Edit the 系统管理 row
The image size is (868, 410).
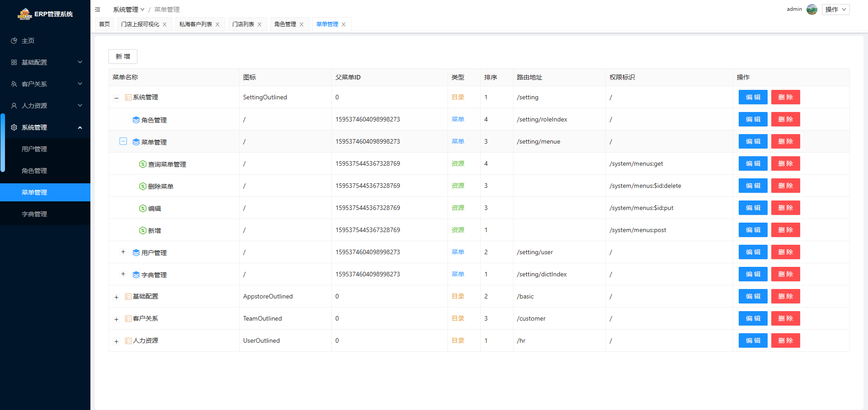pos(753,97)
